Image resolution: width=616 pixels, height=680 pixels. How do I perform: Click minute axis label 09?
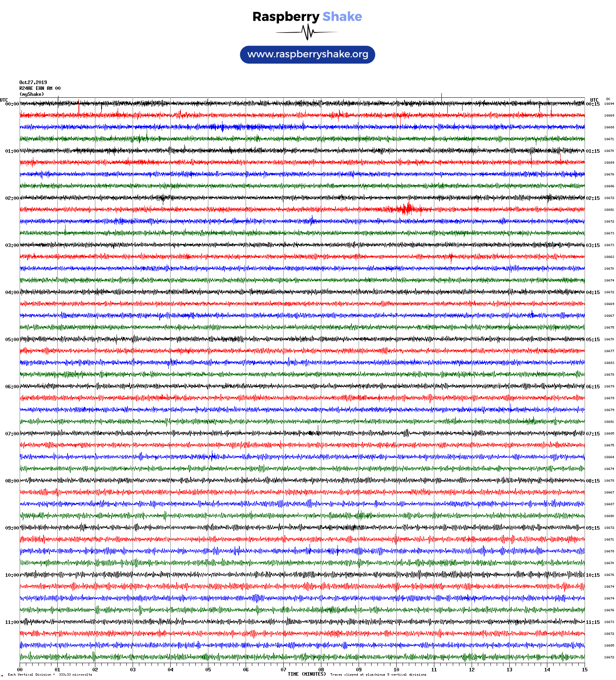click(359, 670)
